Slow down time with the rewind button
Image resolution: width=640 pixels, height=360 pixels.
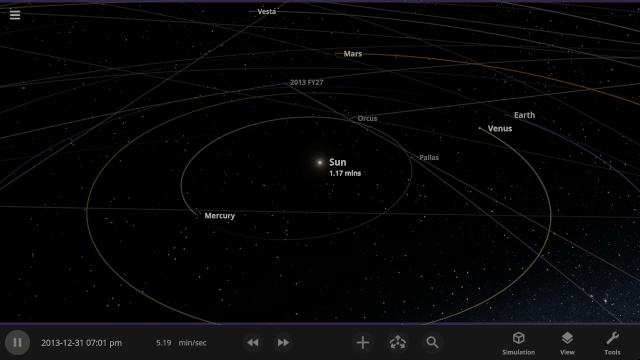(253, 342)
